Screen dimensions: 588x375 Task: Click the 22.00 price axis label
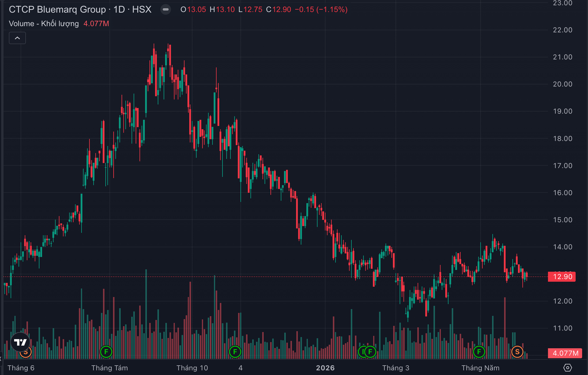point(563,30)
